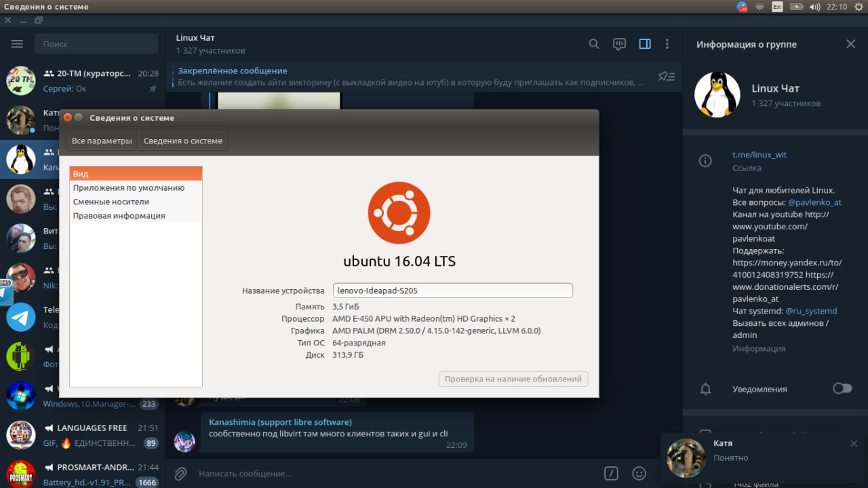868x488 pixels.
Task: Toggle the Уведомления switch
Action: 842,388
